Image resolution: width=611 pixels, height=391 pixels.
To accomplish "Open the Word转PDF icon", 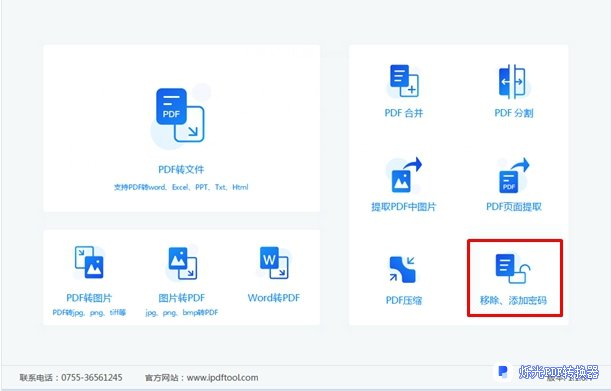I will [274, 262].
